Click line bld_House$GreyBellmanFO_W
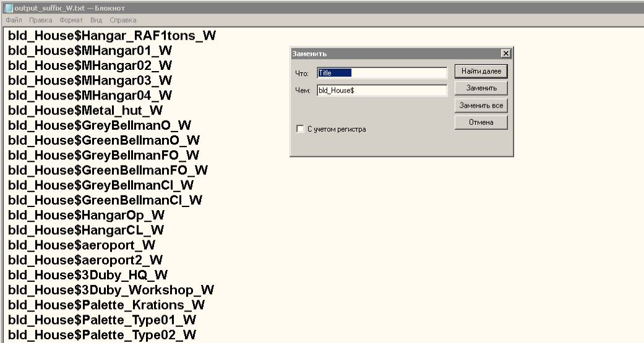Image resolution: width=644 pixels, height=343 pixels. click(x=103, y=156)
